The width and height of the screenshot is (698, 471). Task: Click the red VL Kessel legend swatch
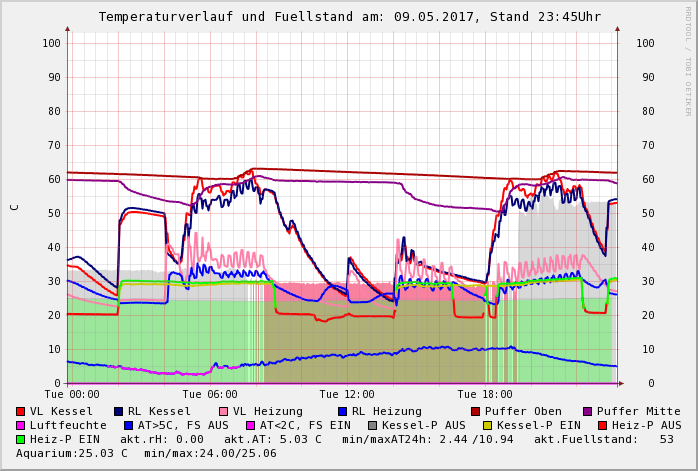[x=21, y=411]
